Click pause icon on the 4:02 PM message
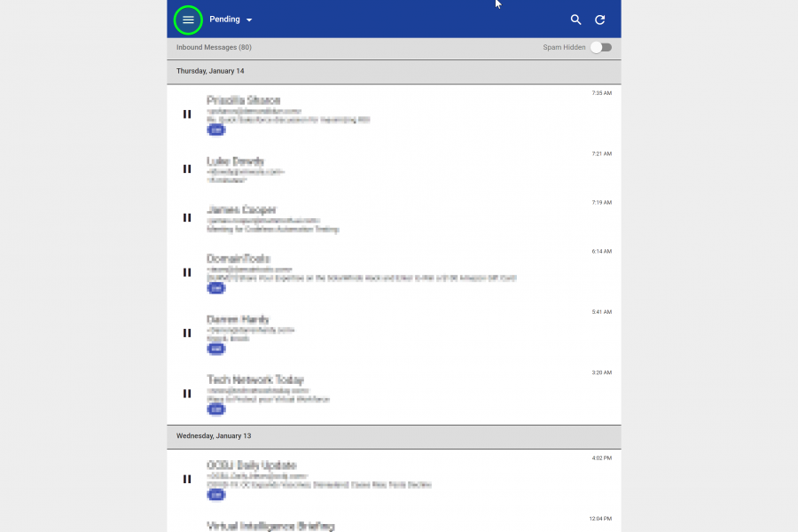This screenshot has height=532, width=798. (187, 479)
